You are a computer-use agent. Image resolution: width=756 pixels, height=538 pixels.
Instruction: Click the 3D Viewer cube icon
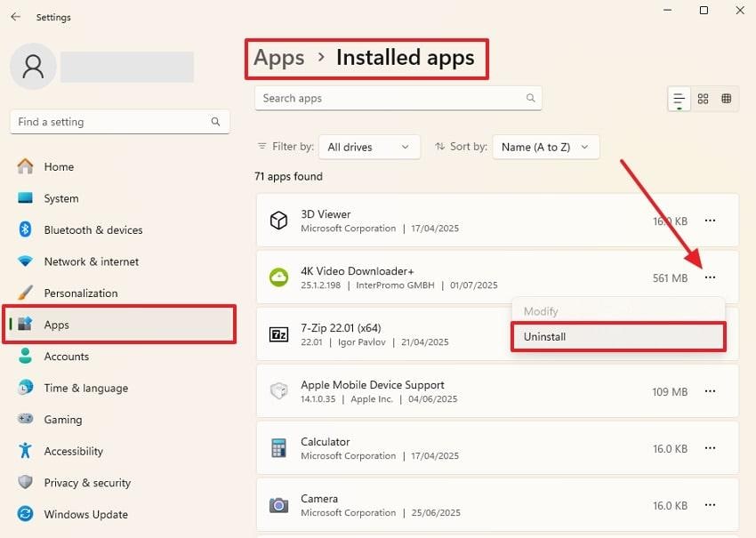point(278,221)
